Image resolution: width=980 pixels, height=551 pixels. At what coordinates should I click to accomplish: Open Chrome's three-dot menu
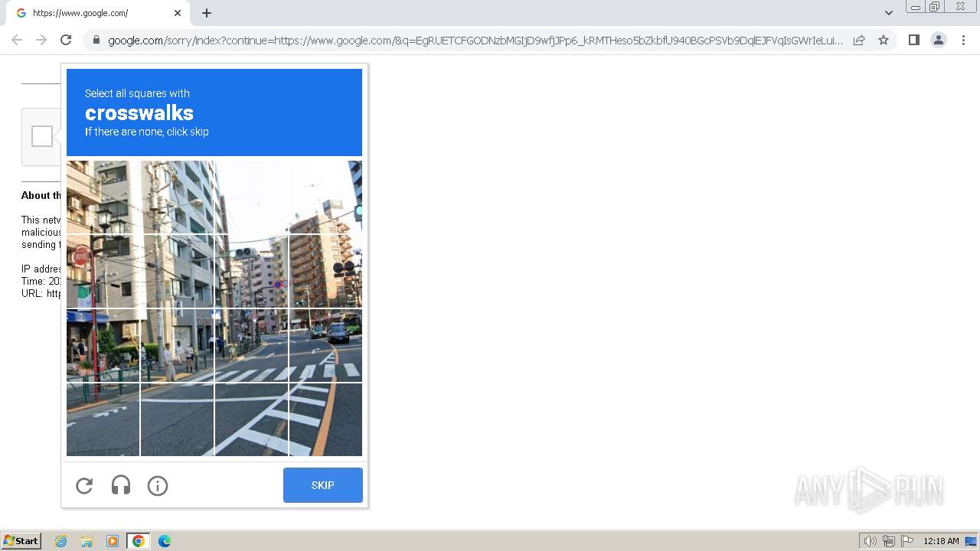[964, 40]
